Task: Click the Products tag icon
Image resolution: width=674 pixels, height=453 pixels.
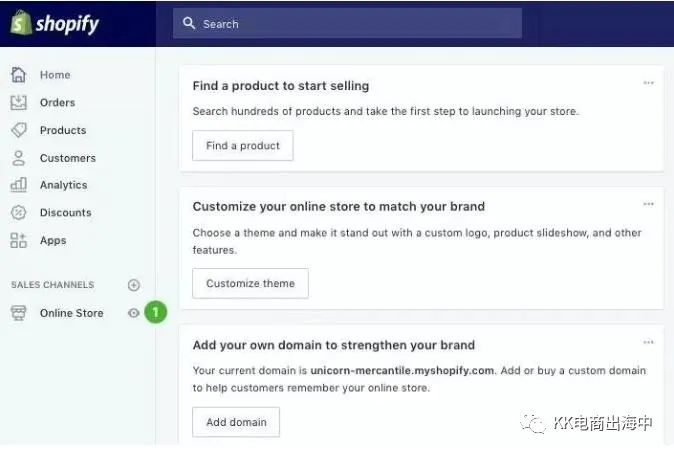Action: [18, 130]
